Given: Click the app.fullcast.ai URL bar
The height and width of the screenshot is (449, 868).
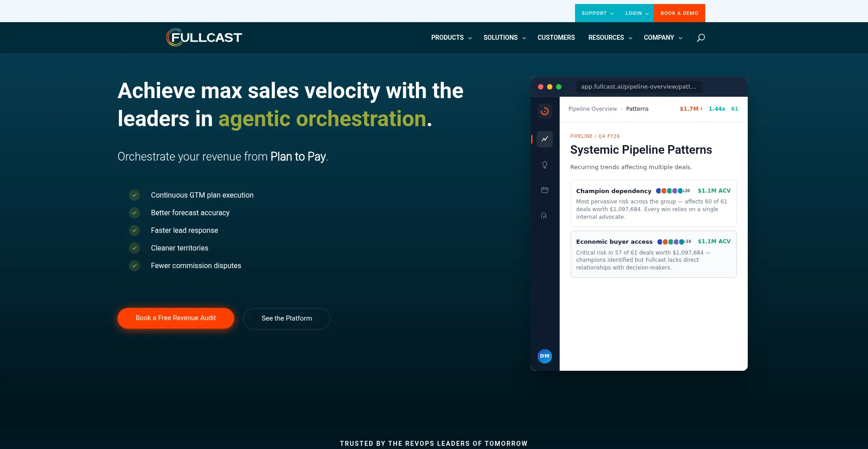Looking at the screenshot, I should [x=639, y=87].
